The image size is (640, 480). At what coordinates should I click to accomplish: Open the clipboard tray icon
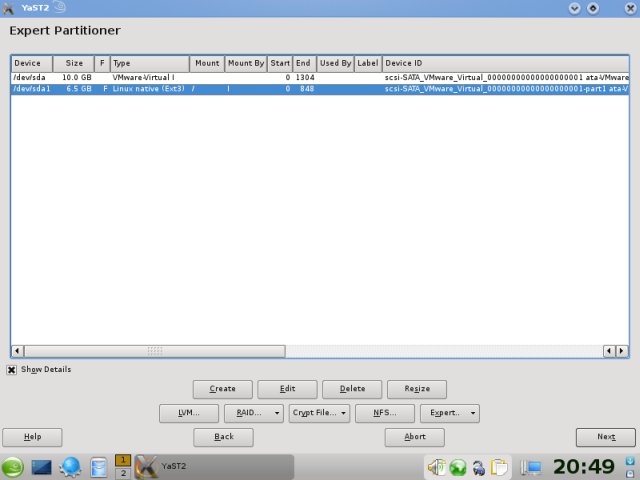(x=499, y=468)
